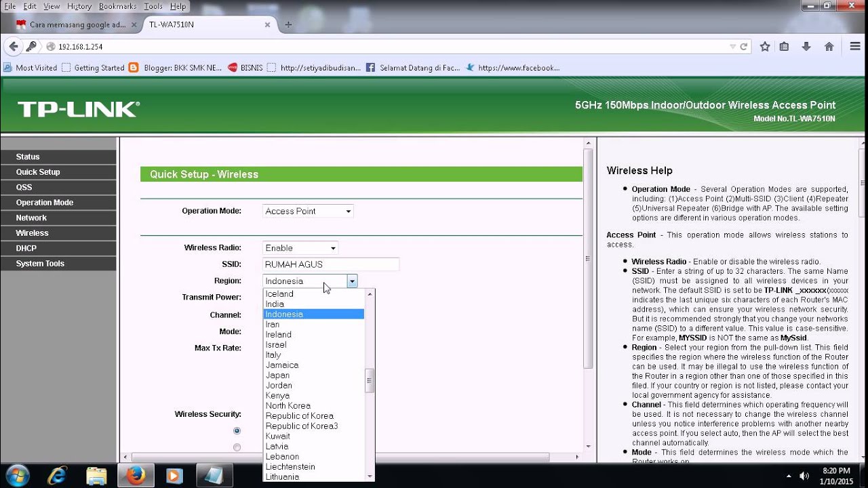Open the File menu
Image resolution: width=868 pixels, height=488 pixels.
[9, 6]
